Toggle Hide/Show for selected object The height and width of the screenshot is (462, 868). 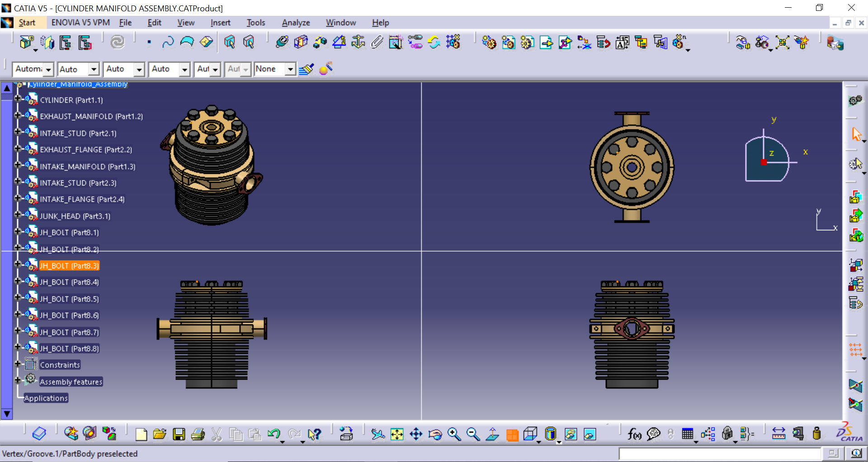click(571, 434)
